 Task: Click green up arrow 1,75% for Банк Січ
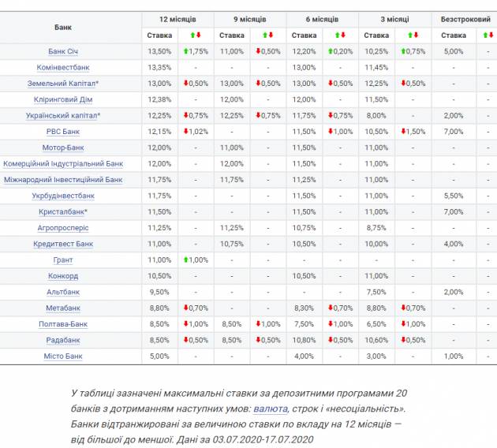pos(196,51)
